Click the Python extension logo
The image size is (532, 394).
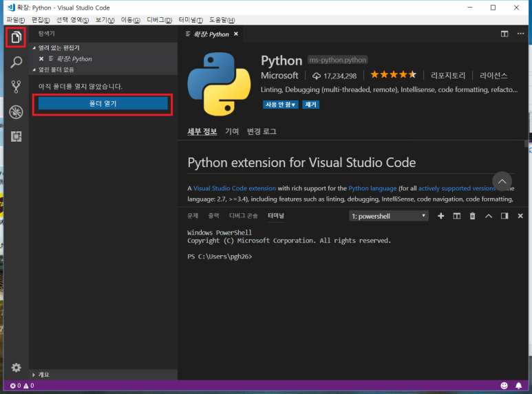[219, 84]
